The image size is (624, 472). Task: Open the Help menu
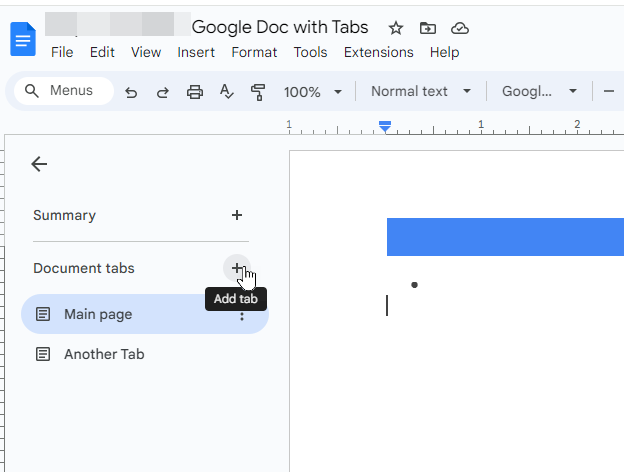[445, 52]
